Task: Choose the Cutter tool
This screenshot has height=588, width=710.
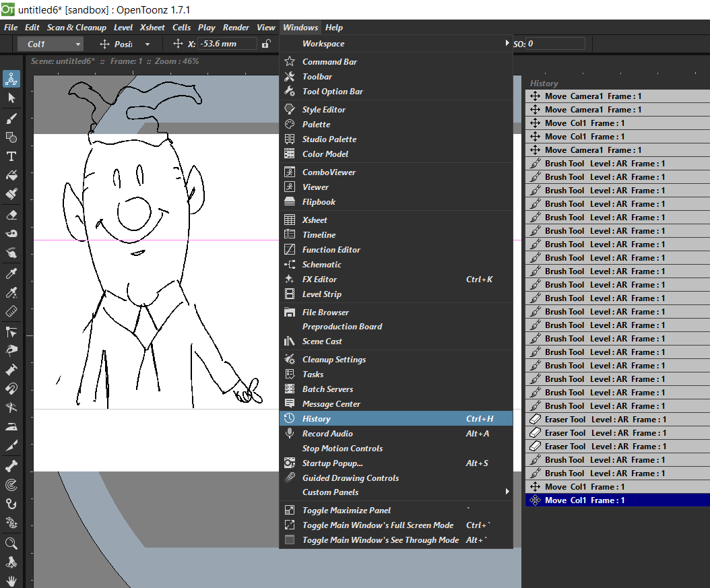Action: tap(11, 445)
